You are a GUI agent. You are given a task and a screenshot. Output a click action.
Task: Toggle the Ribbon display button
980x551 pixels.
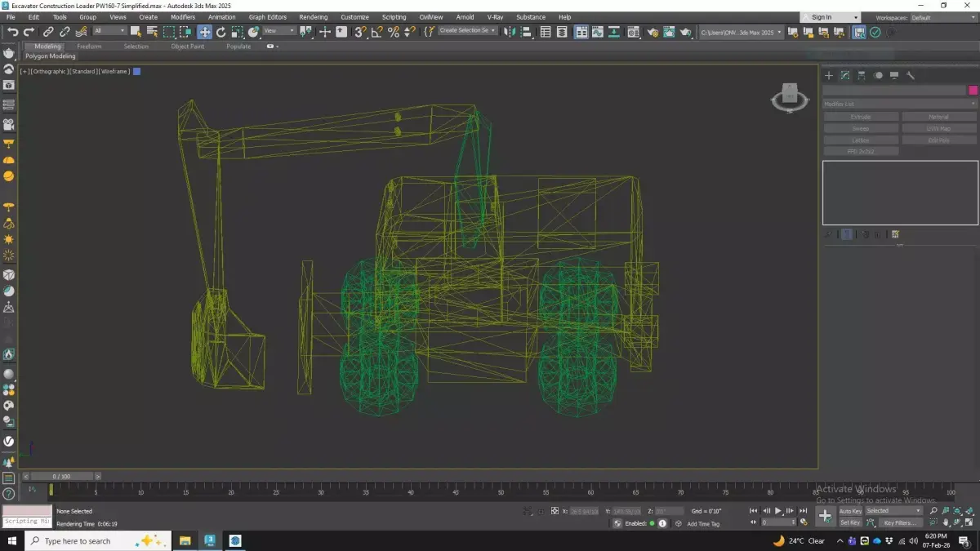581,32
